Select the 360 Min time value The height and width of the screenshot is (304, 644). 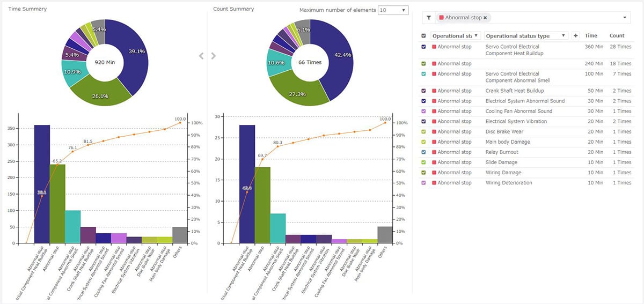tap(594, 47)
